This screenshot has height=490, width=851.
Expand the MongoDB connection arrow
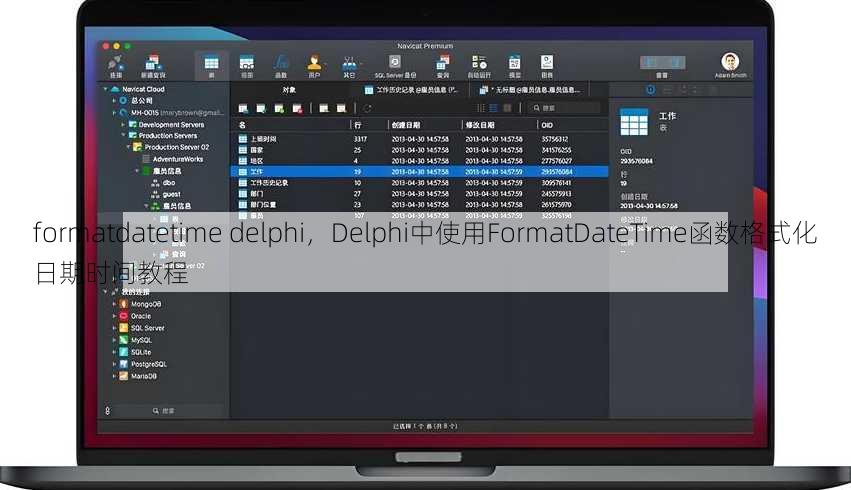click(x=114, y=304)
